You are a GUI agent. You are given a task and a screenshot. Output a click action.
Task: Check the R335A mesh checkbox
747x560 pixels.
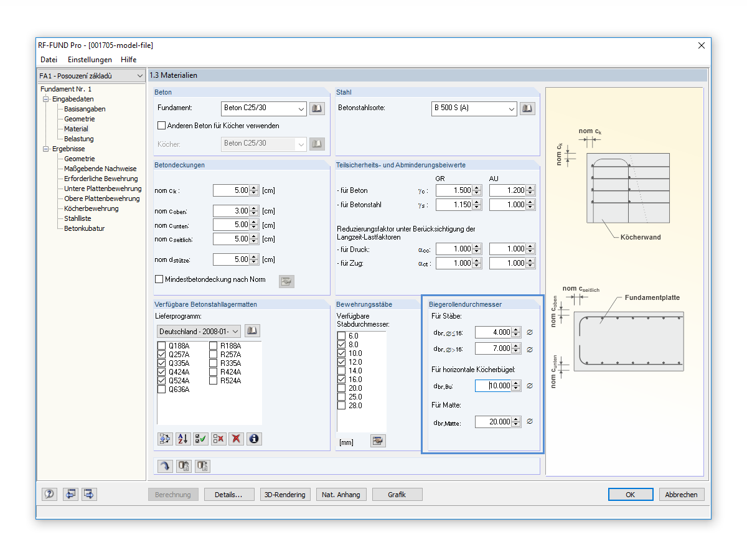coord(214,363)
